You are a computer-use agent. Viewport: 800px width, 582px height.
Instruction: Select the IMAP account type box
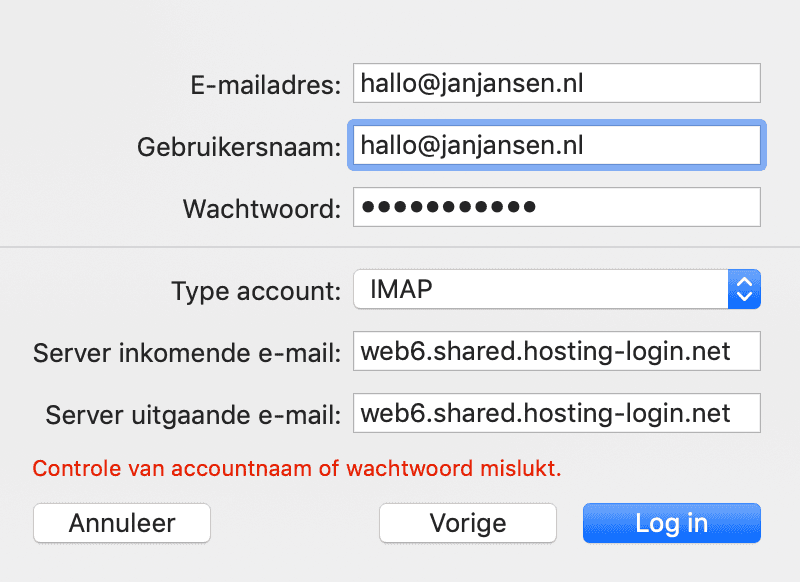click(x=540, y=290)
